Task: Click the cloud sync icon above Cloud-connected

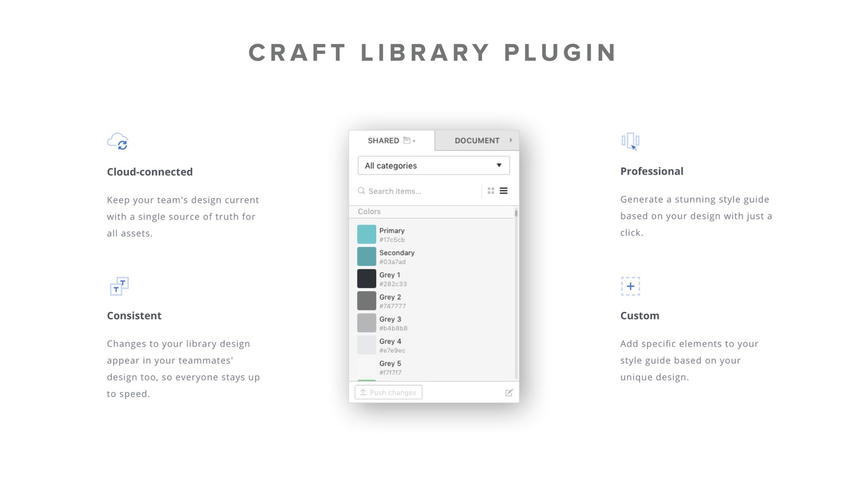Action: click(x=118, y=141)
